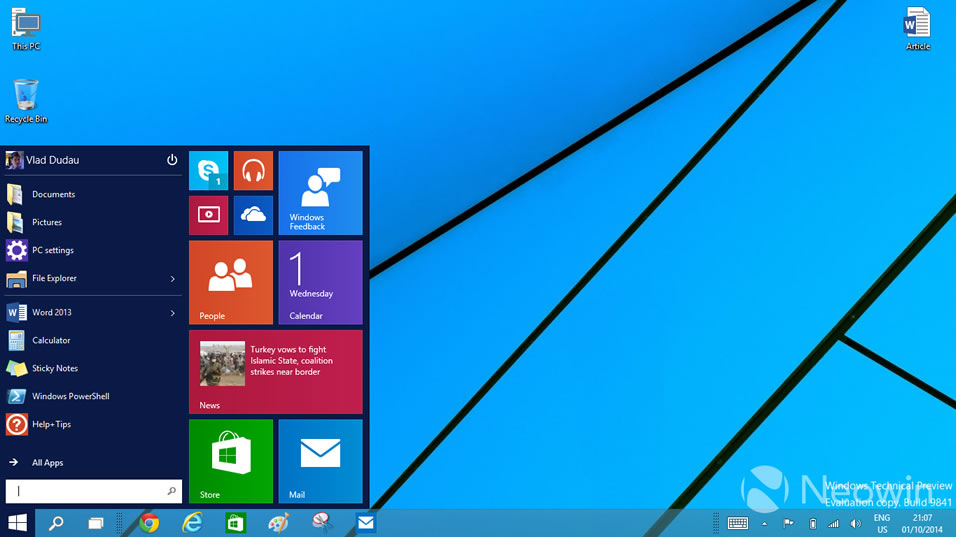Open Calculator from the Start menu
Viewport: 956px width, 537px height.
click(51, 340)
